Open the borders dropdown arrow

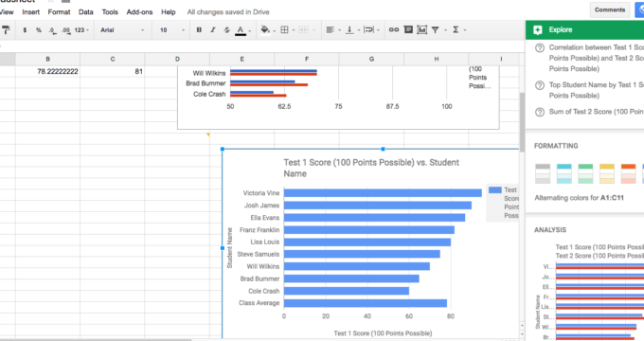[294, 30]
